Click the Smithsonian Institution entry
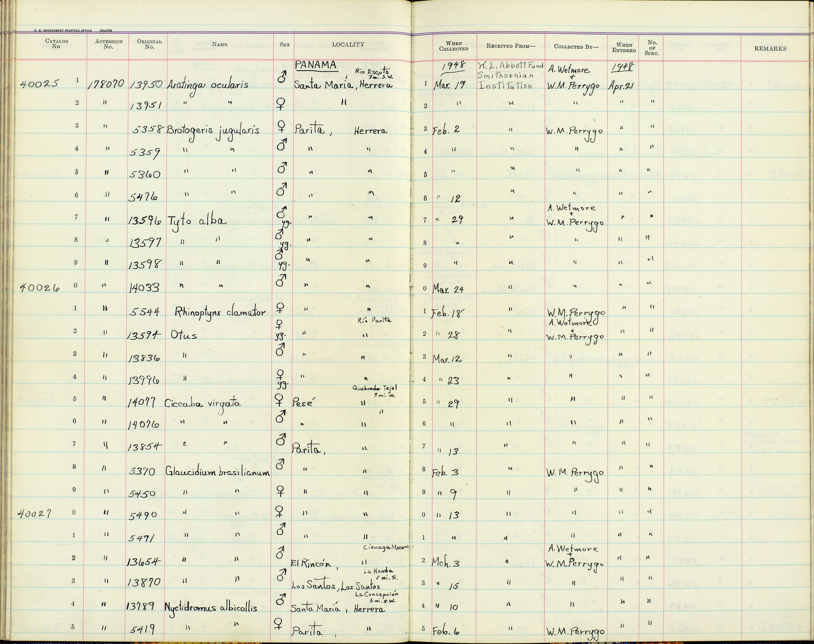The width and height of the screenshot is (814, 644). click(x=505, y=80)
